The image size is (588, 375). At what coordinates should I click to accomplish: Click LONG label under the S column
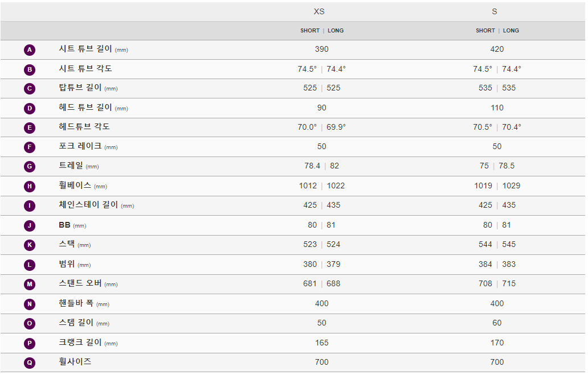point(511,31)
